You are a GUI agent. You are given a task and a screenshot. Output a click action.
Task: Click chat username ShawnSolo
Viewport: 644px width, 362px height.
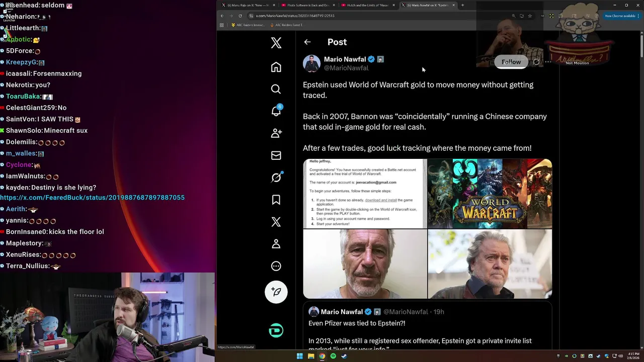[24, 130]
